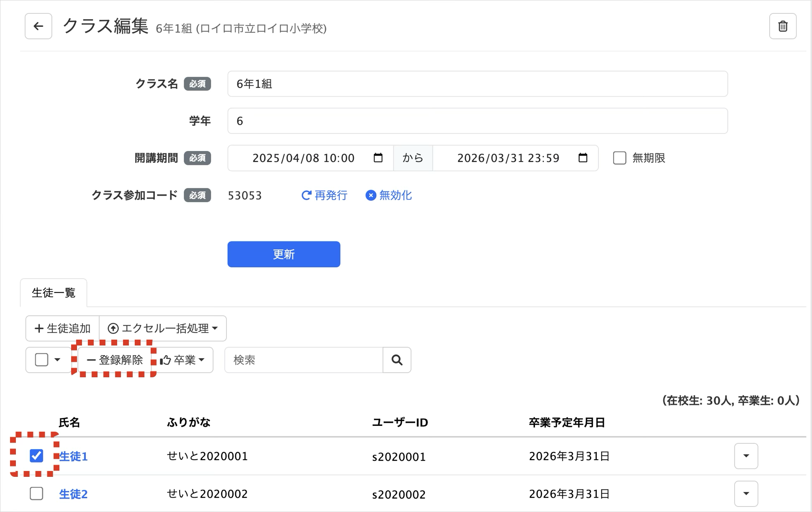
Task: Click the 登録解除 unregister button
Action: click(115, 360)
